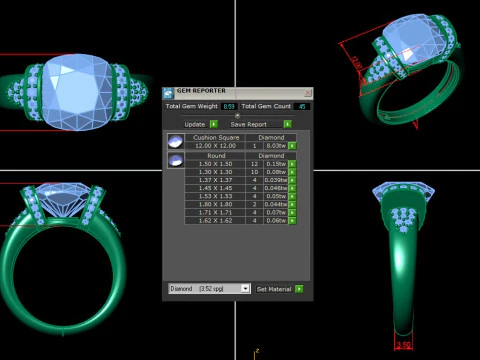The width and height of the screenshot is (480, 360).
Task: Click the 1.53 X 1.53 size cell
Action: [x=215, y=196]
